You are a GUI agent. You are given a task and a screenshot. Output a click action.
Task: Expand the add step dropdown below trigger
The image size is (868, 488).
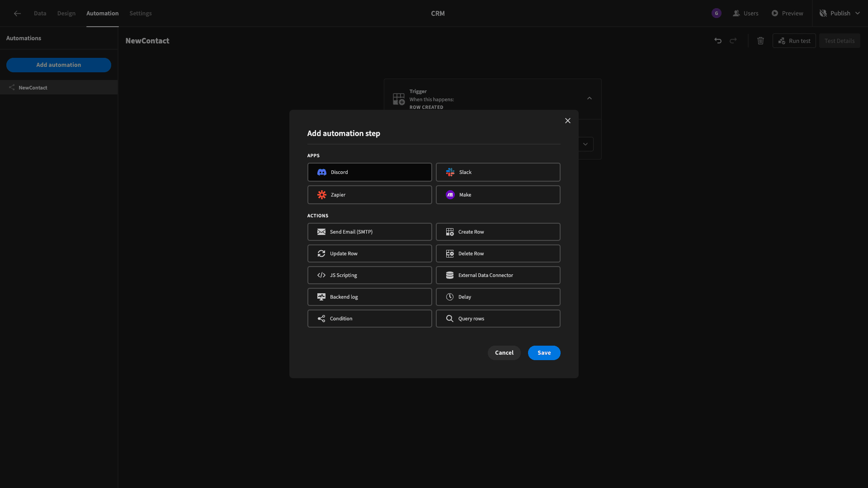point(585,144)
